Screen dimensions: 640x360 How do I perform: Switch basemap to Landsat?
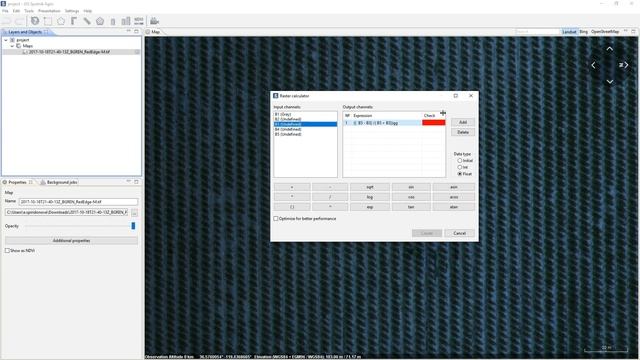point(569,31)
